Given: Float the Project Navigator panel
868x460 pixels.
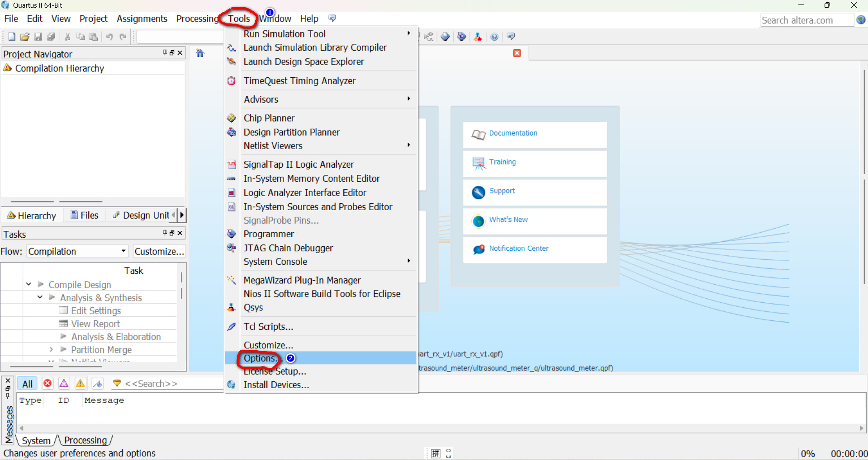Looking at the screenshot, I should click(172, 53).
